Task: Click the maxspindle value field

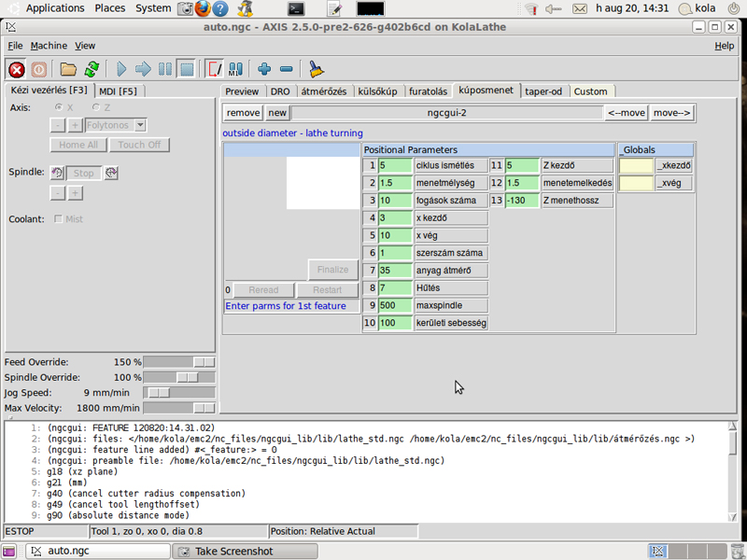Action: (395, 305)
